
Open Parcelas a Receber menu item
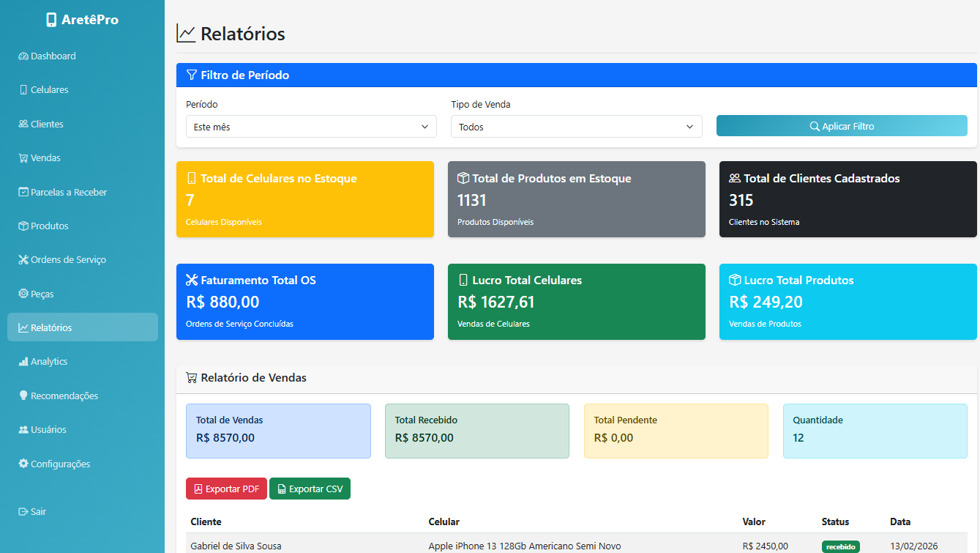click(x=68, y=193)
